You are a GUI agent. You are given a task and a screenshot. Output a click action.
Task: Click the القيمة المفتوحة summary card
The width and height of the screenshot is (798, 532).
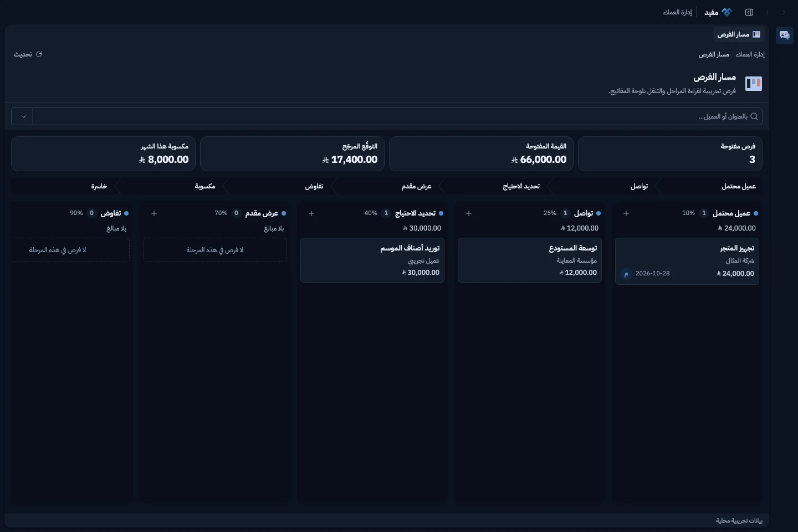point(481,154)
